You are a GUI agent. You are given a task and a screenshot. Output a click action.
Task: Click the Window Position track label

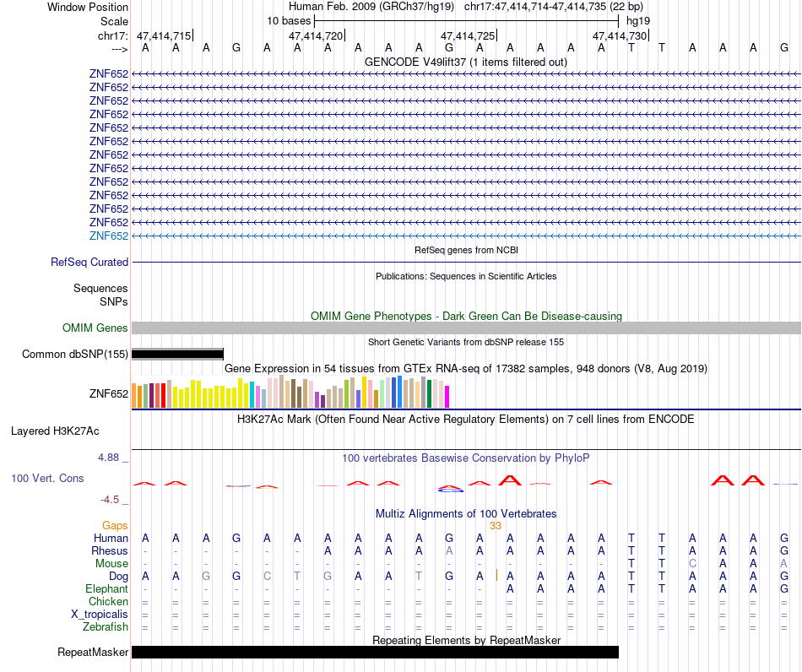[88, 7]
